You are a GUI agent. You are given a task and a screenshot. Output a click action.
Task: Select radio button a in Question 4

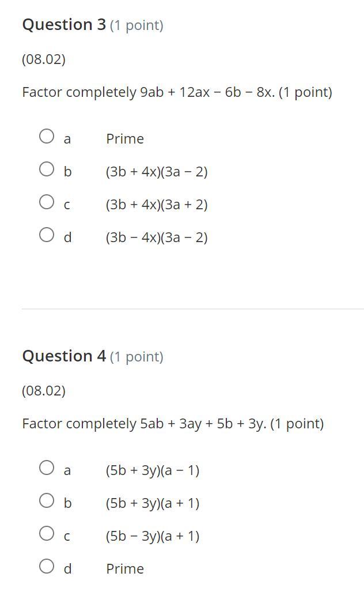47,468
